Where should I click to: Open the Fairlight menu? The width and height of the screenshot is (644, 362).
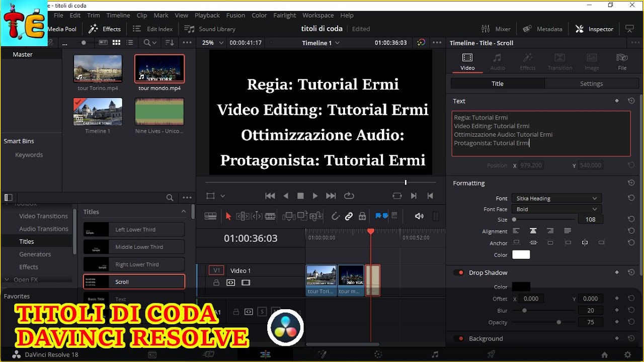[x=285, y=15]
